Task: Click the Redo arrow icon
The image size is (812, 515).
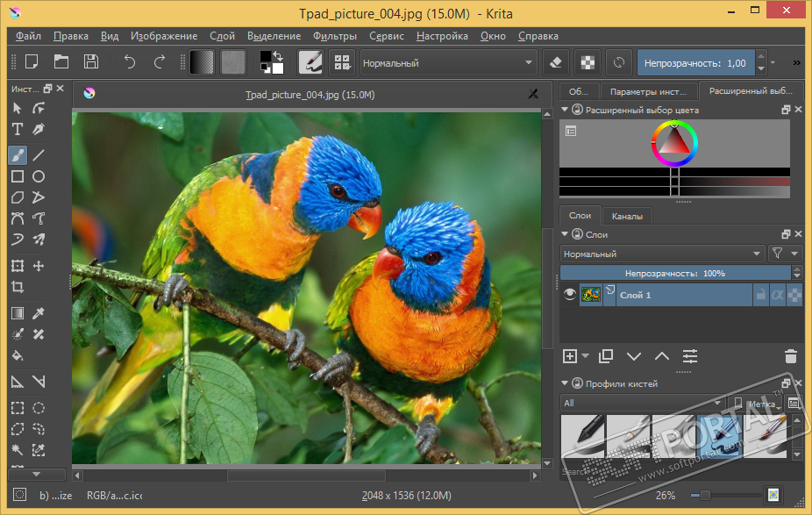Action: [x=160, y=62]
